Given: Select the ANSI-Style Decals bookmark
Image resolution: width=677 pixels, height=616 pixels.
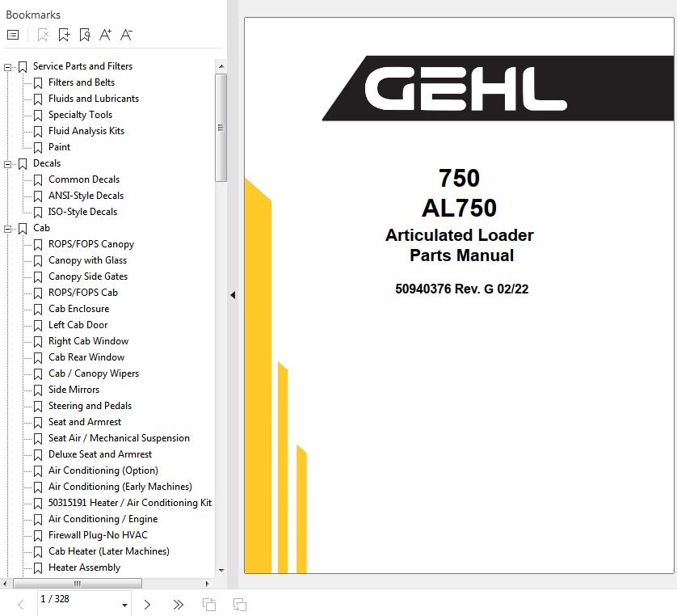Looking at the screenshot, I should pos(86,196).
